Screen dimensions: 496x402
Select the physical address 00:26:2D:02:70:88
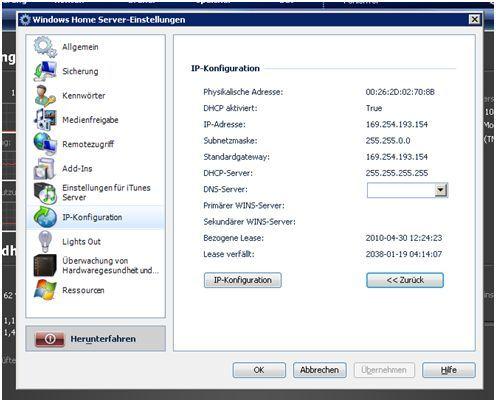(400, 92)
